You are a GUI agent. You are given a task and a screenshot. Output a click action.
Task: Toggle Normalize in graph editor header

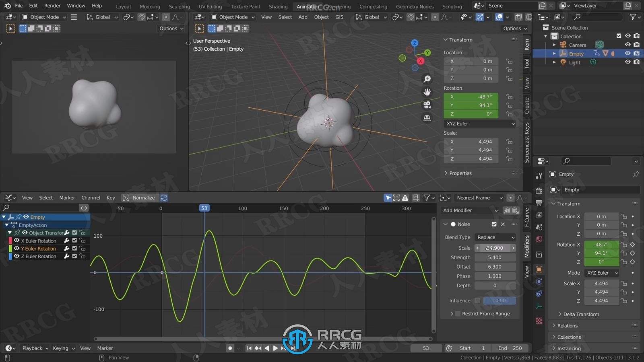click(139, 197)
